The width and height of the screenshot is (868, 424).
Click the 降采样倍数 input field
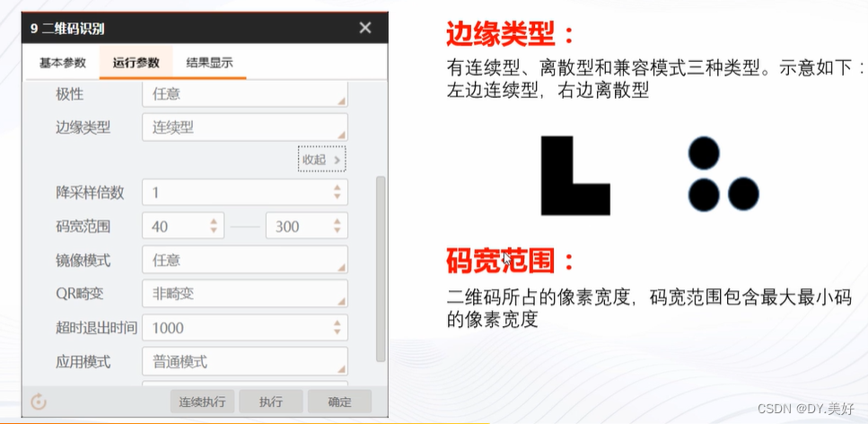coord(245,192)
